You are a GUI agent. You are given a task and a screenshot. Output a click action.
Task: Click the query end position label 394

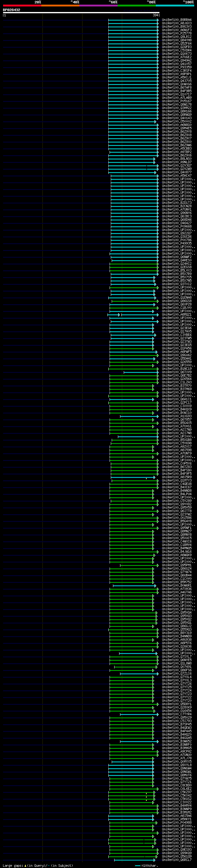tap(155, 15)
